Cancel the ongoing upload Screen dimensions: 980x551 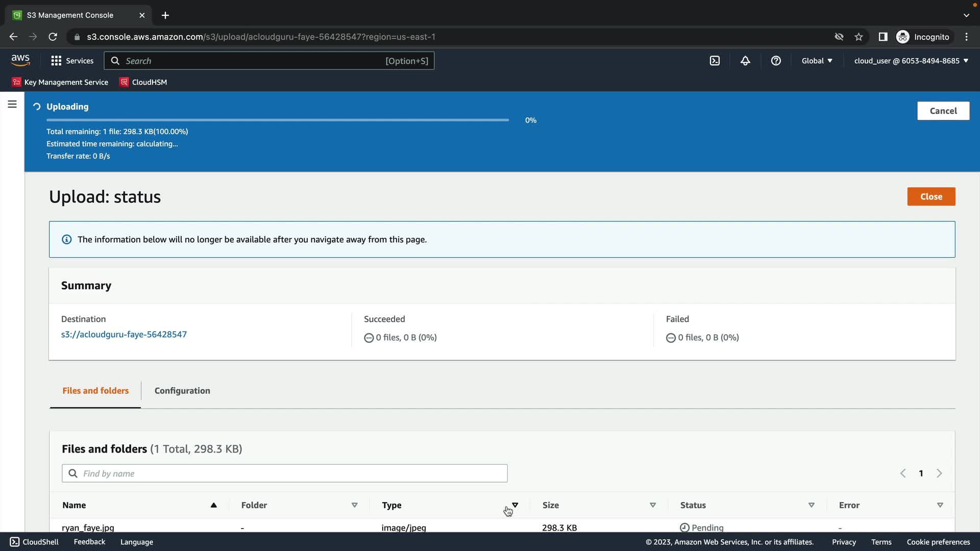tap(943, 111)
